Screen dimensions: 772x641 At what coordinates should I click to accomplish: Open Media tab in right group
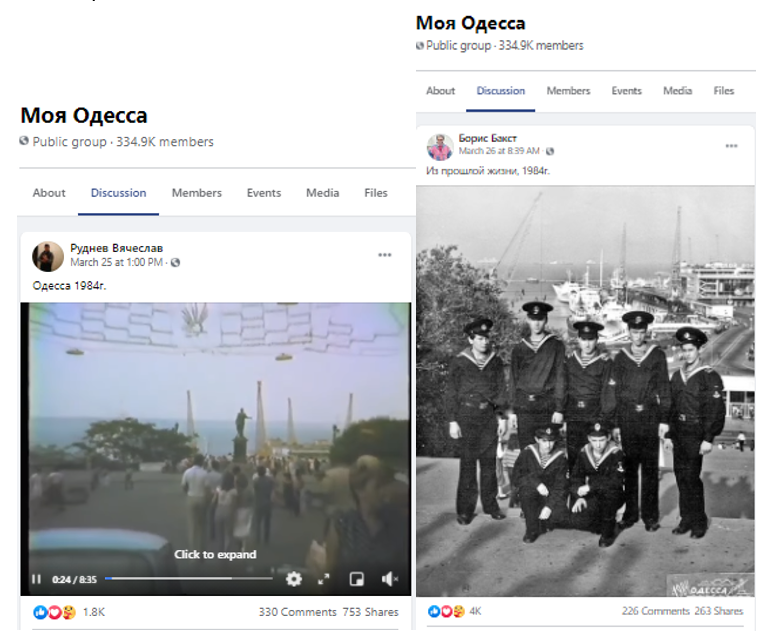(677, 91)
